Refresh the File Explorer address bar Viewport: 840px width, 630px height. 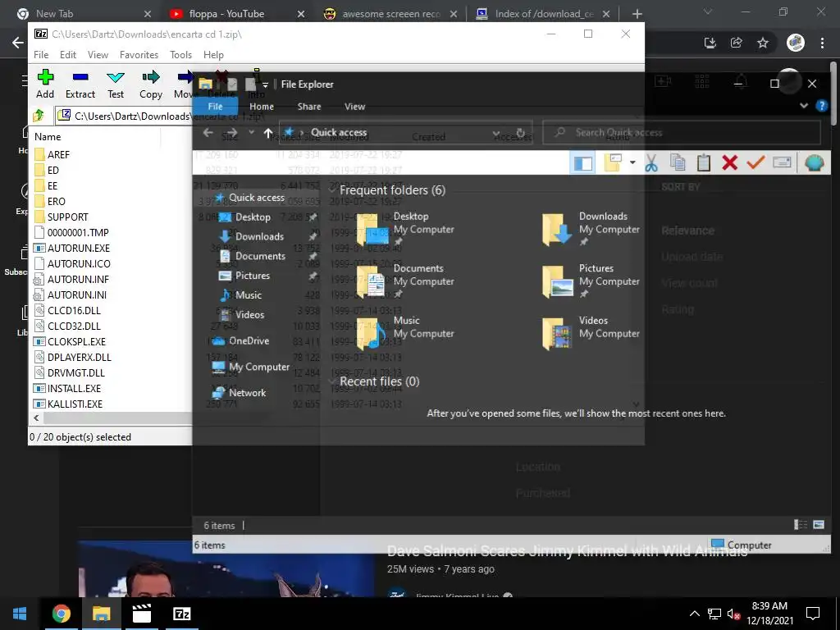pos(520,133)
